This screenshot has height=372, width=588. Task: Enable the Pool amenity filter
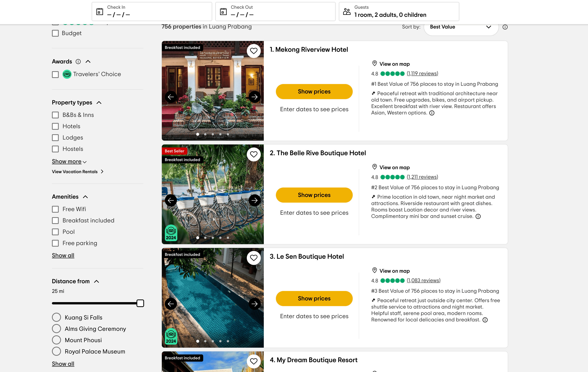pos(56,232)
